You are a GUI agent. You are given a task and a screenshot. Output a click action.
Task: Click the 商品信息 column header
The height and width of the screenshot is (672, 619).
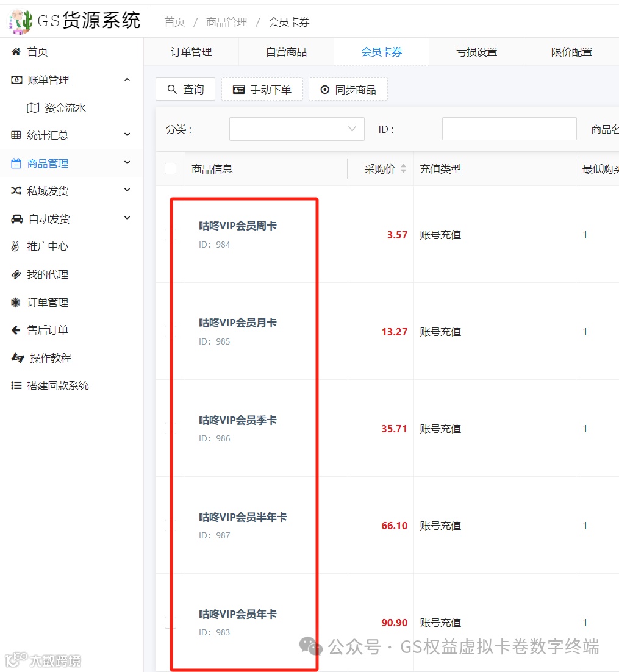[x=212, y=169]
